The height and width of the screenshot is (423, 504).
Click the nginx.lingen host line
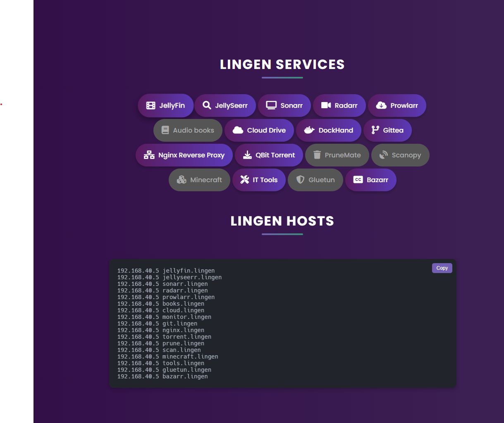coord(161,330)
